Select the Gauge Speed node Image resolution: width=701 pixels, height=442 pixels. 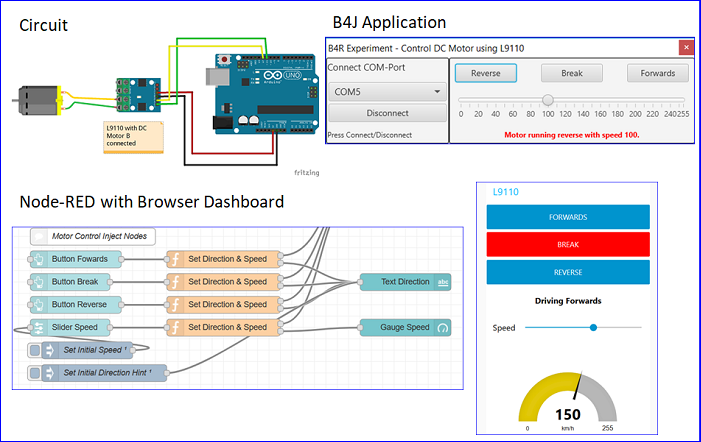pyautogui.click(x=405, y=328)
